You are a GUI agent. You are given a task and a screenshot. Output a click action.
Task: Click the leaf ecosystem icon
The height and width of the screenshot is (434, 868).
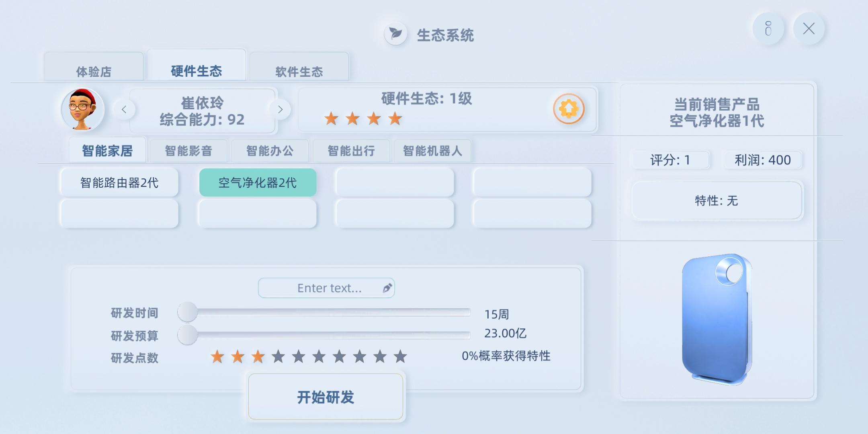[396, 34]
